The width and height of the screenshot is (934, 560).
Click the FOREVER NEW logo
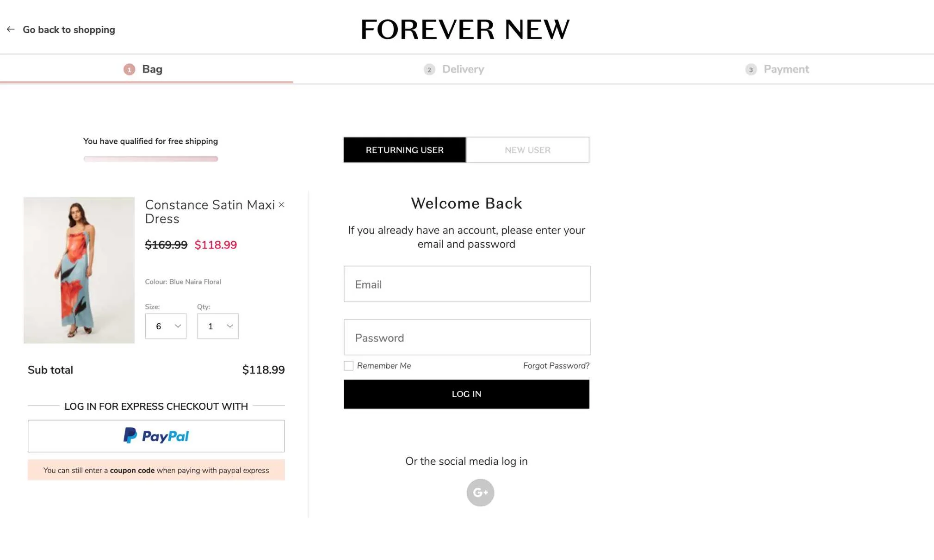click(465, 29)
